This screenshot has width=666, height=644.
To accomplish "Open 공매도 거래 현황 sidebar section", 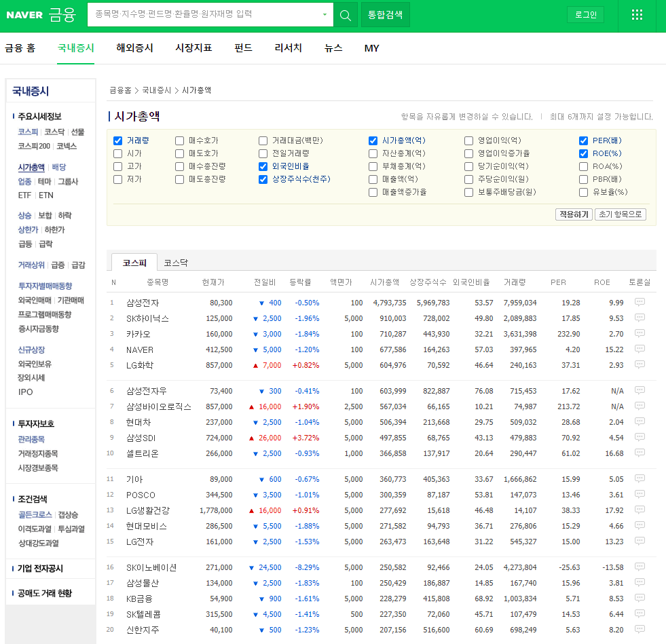I will pos(45,594).
